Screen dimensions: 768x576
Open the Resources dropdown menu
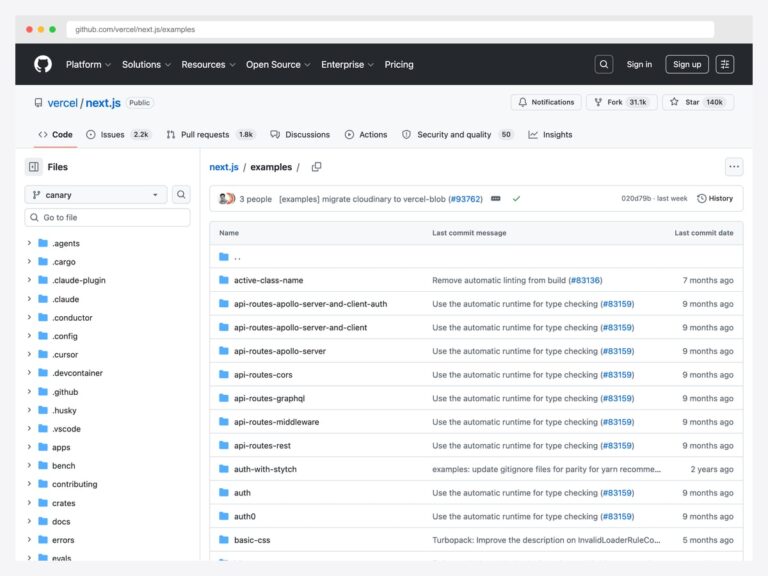click(208, 64)
